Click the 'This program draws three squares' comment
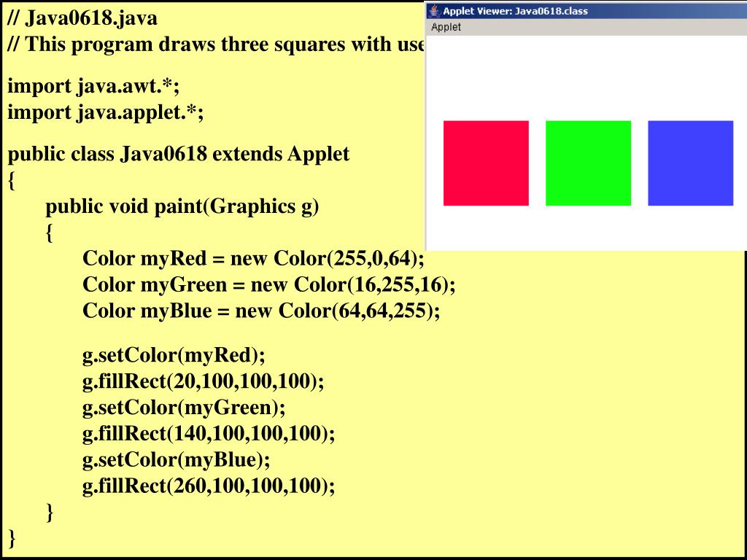The width and height of the screenshot is (747, 560). 215,44
